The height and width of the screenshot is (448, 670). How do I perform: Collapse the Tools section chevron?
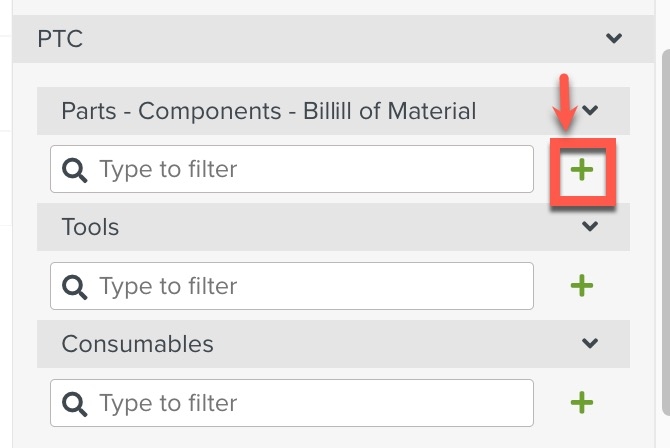tap(590, 226)
